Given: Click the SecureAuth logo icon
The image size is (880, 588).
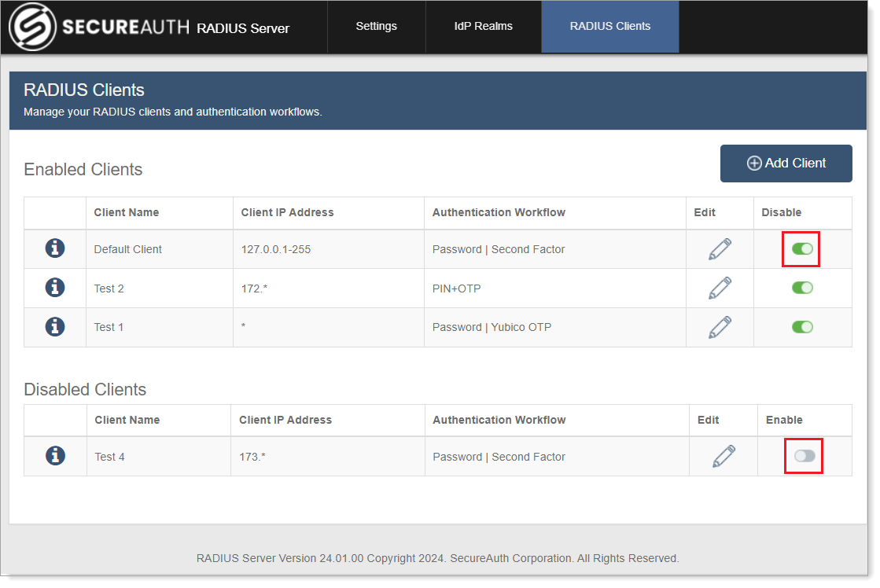Looking at the screenshot, I should pyautogui.click(x=31, y=27).
